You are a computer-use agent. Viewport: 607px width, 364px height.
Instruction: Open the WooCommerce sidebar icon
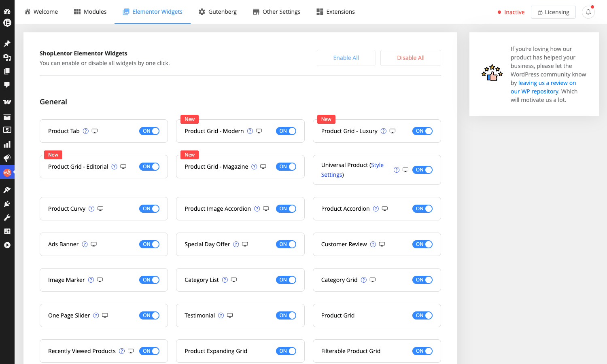7,102
